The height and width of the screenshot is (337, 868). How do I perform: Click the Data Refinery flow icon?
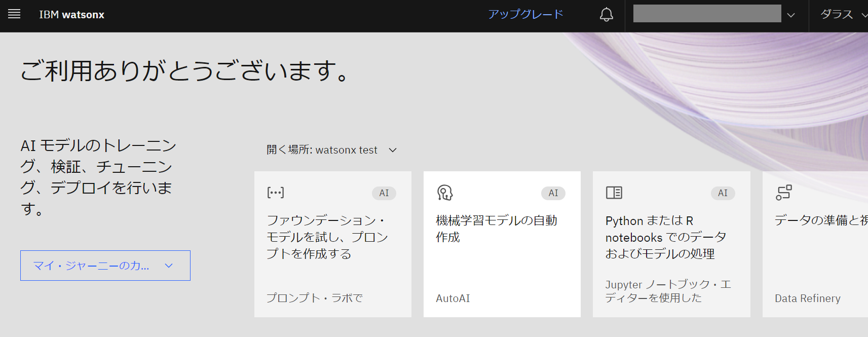point(783,193)
